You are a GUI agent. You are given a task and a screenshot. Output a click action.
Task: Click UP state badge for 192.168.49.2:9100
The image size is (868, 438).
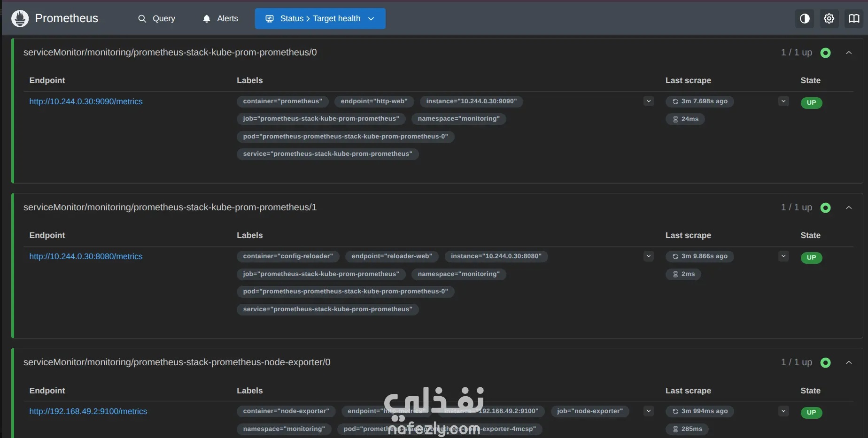click(811, 413)
